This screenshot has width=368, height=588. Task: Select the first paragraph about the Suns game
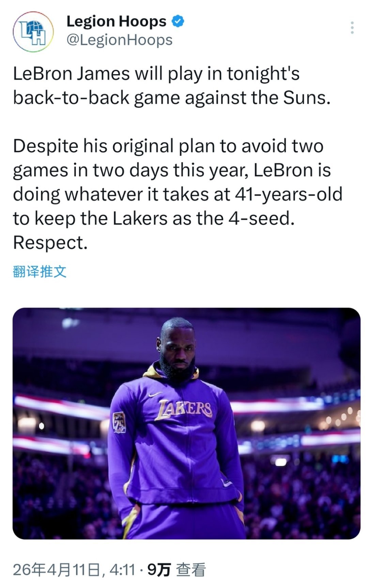(172, 85)
